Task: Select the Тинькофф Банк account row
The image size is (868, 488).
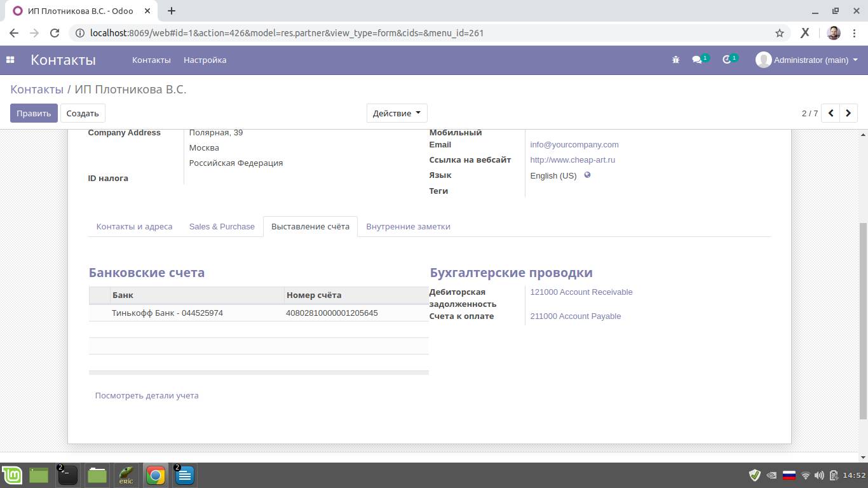Action: [167, 313]
